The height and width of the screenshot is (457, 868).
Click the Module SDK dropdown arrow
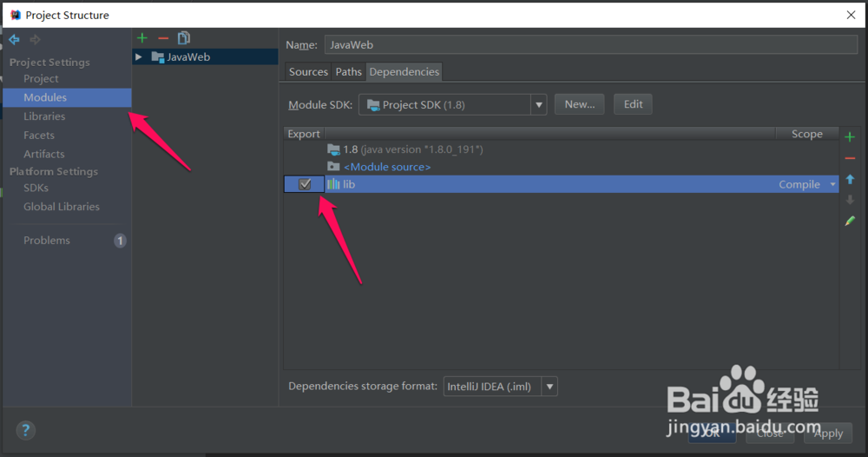click(x=539, y=105)
